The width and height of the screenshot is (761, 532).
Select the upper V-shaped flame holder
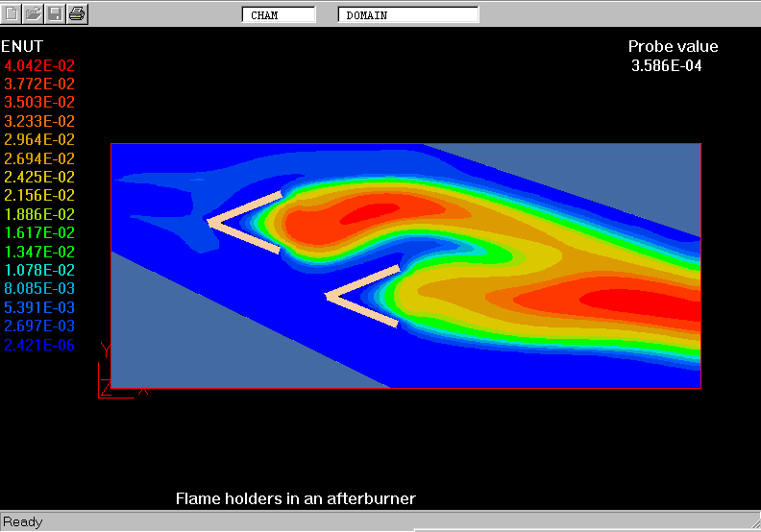point(243,223)
